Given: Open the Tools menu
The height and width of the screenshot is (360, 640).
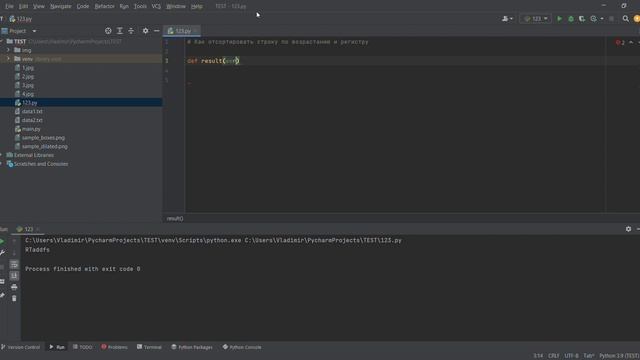Looking at the screenshot, I should (140, 7).
